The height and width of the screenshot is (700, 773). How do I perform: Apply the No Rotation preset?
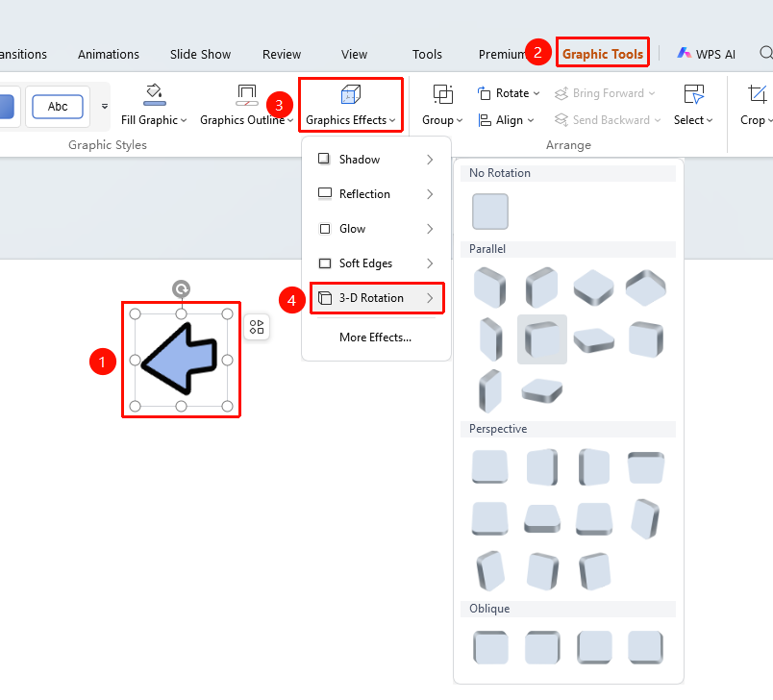(490, 212)
